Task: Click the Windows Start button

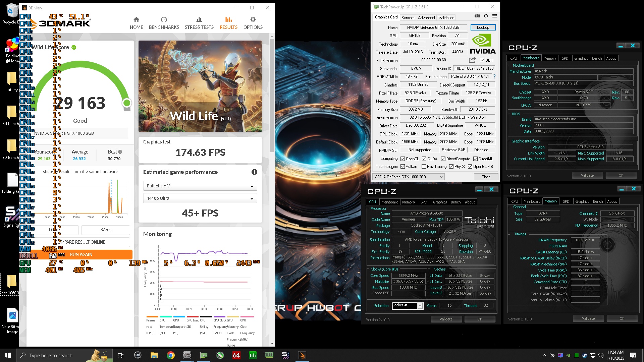Action: tap(8, 355)
